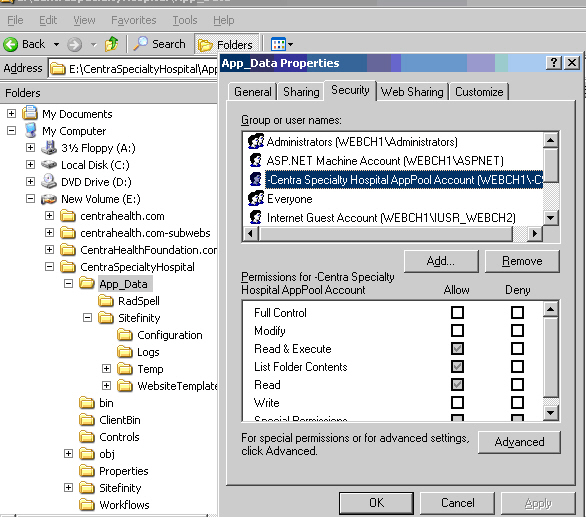Click the Views icon in toolbar

(x=278, y=44)
